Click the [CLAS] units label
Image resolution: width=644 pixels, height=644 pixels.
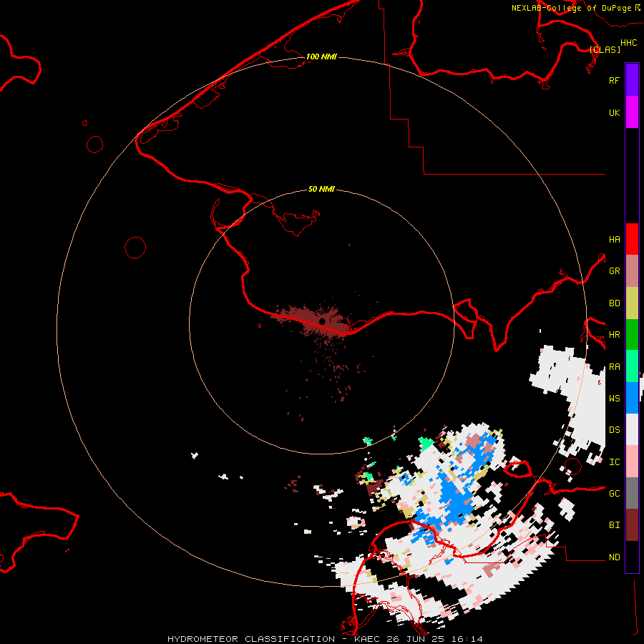(x=605, y=49)
